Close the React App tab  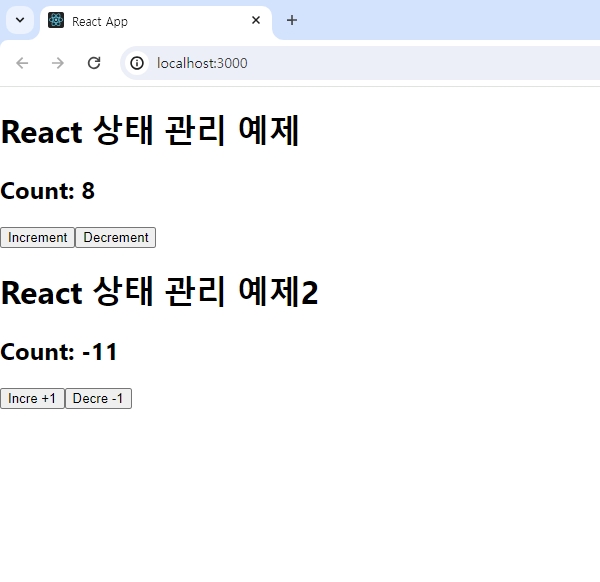(x=256, y=20)
